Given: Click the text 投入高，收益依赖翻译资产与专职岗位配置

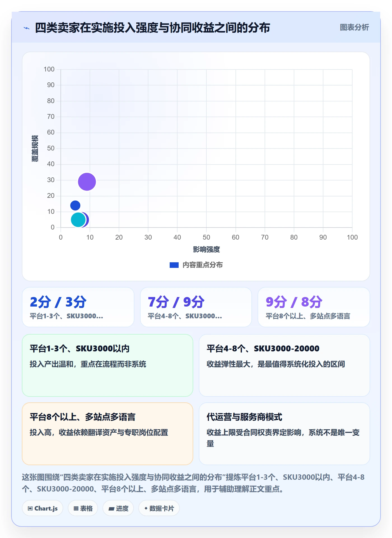Looking at the screenshot, I should click(99, 432).
